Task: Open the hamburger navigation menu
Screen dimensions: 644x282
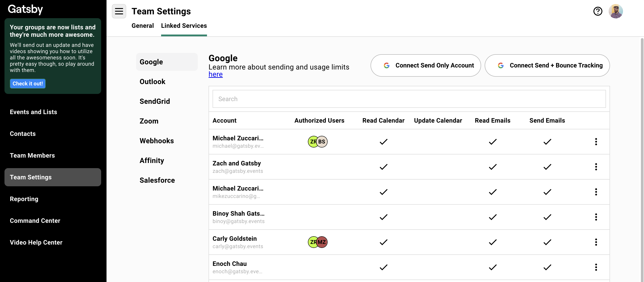Action: pos(119,11)
